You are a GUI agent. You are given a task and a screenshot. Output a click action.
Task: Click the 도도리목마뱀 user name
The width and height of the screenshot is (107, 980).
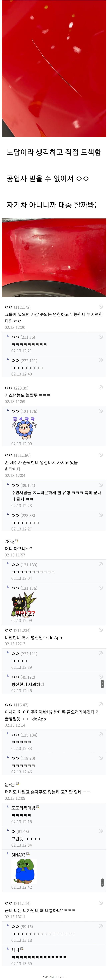coord(23,808)
